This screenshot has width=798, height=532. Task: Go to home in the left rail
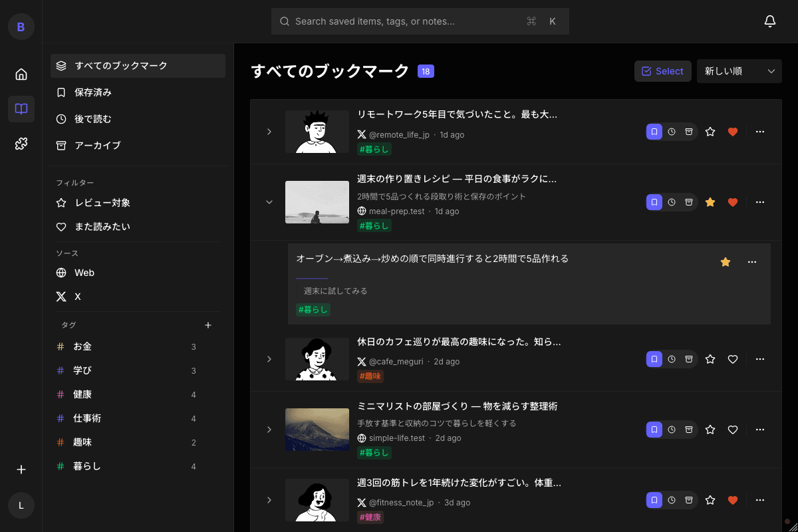(21, 74)
